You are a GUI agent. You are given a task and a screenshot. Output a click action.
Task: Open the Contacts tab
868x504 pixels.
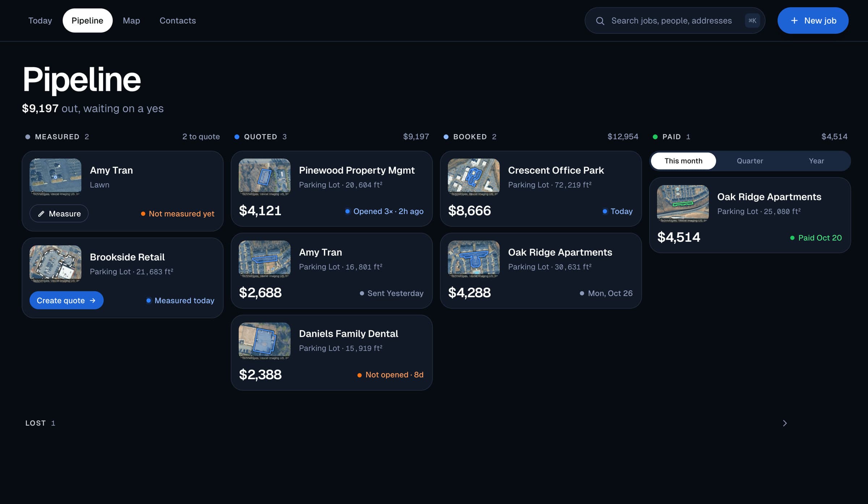click(x=178, y=21)
